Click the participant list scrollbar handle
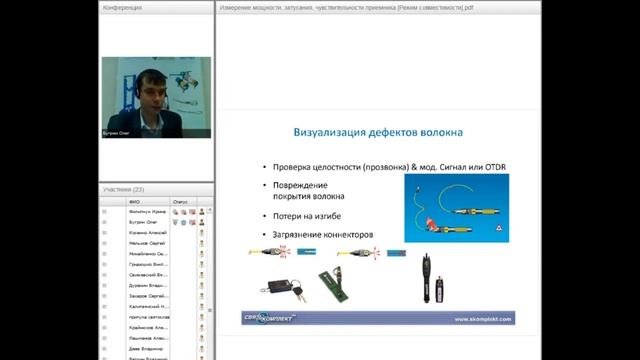 coord(210,310)
